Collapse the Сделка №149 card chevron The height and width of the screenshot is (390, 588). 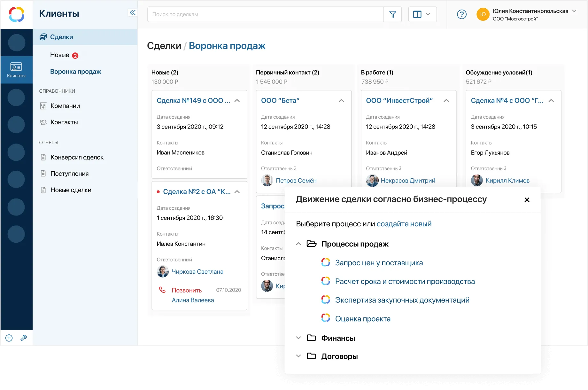(237, 100)
